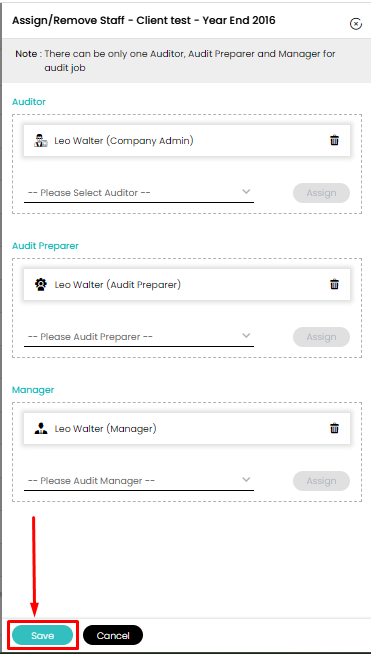The width and height of the screenshot is (371, 654).
Task: Click the Audit Preparer gear-person icon
Action: 41,284
